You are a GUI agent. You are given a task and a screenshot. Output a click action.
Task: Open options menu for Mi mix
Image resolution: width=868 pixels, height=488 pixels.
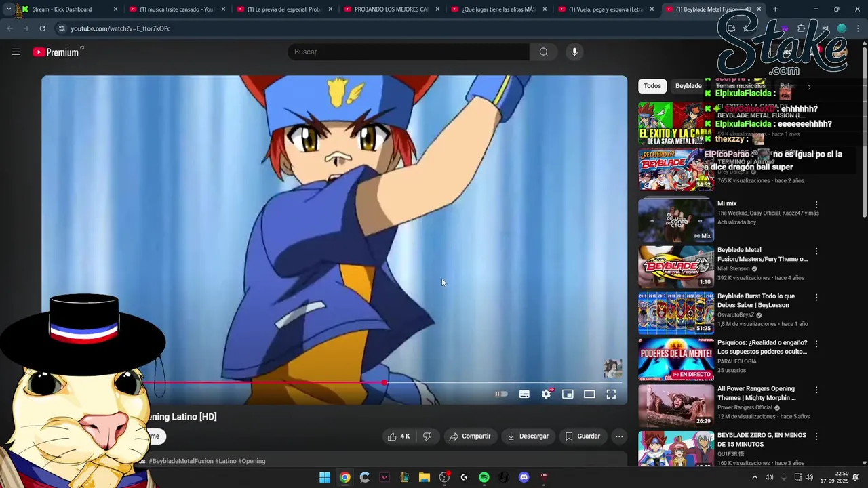tap(816, 204)
